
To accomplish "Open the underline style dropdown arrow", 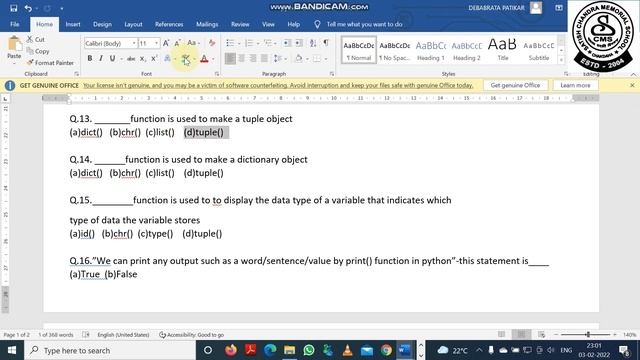I will (x=121, y=59).
